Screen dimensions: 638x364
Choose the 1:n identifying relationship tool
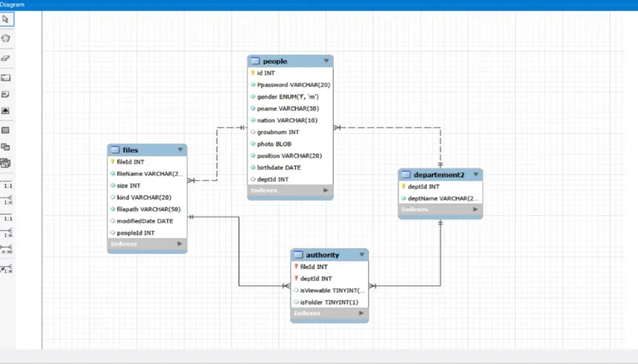coord(7,233)
